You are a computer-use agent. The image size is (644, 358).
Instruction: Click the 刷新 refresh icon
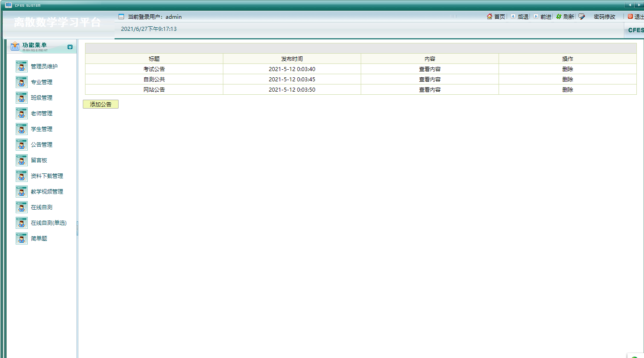559,17
